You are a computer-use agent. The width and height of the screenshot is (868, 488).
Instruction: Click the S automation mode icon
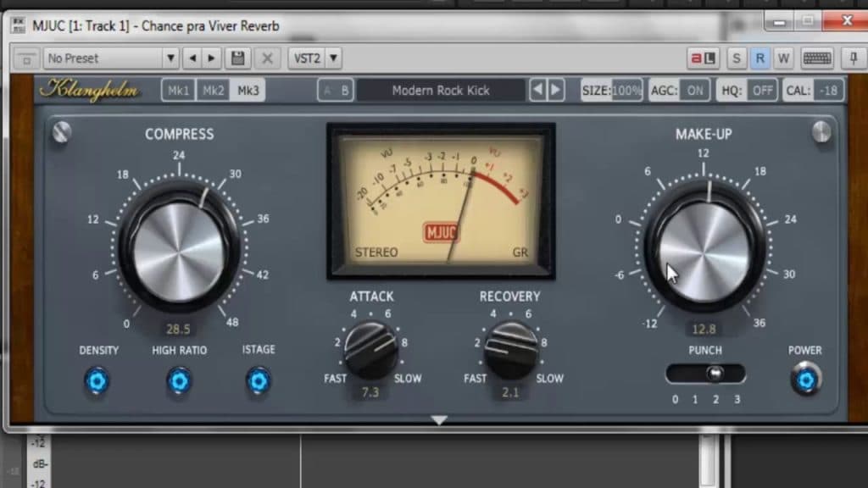[x=737, y=58]
